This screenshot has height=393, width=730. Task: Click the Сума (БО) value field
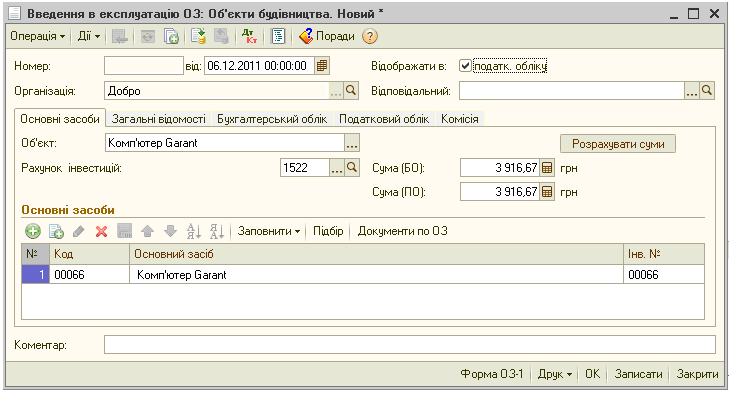coord(500,168)
